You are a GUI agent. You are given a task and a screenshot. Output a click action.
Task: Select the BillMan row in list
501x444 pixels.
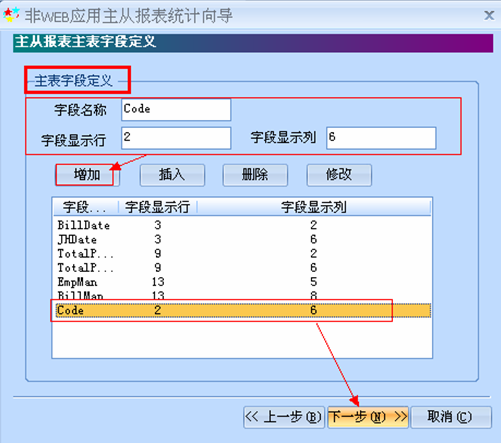(242, 295)
